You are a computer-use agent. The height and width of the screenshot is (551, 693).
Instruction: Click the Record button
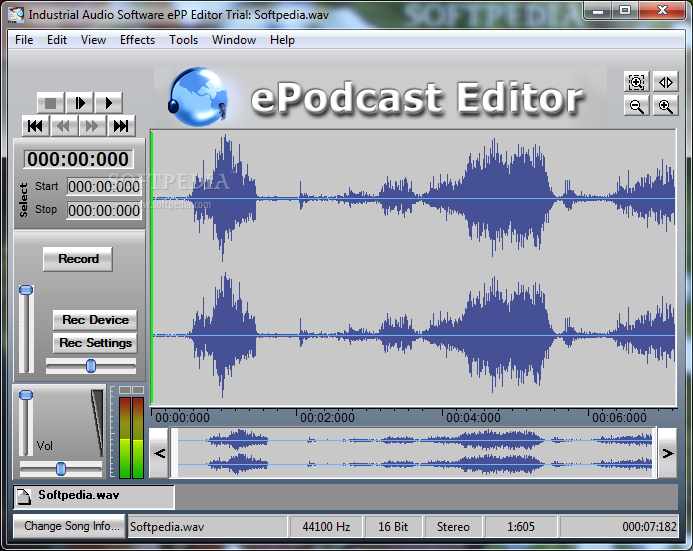(x=78, y=259)
